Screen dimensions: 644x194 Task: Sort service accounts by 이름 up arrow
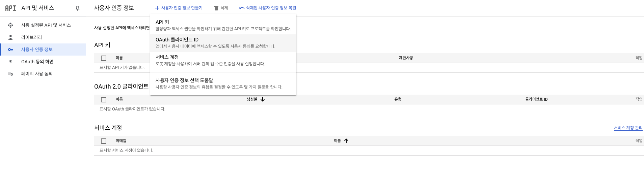pos(346,141)
